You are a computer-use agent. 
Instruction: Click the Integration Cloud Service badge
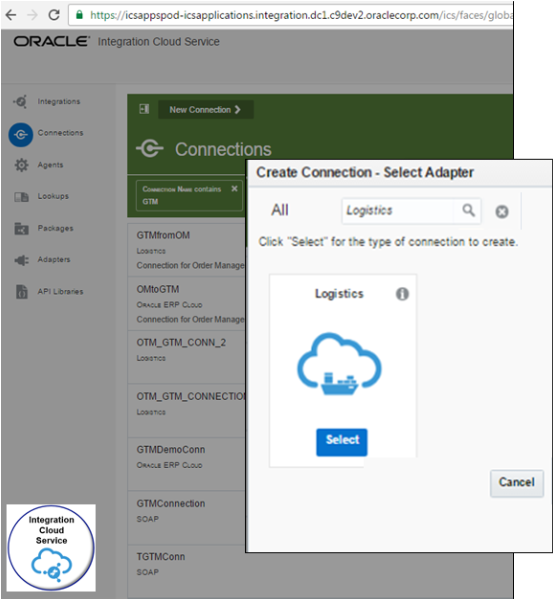coord(51,548)
